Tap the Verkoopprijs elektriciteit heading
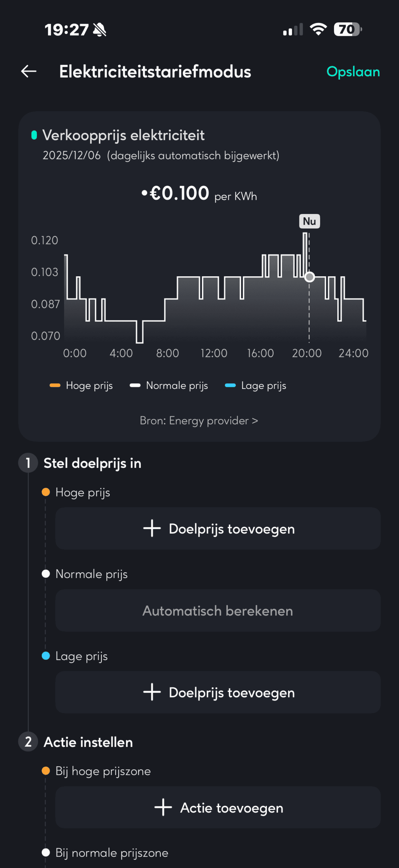 (123, 135)
